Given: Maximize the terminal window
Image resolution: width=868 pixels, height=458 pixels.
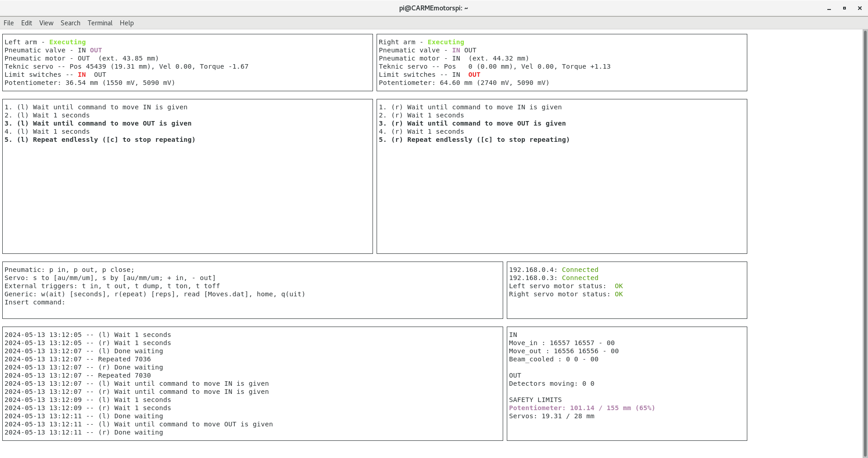Looking at the screenshot, I should [844, 9].
